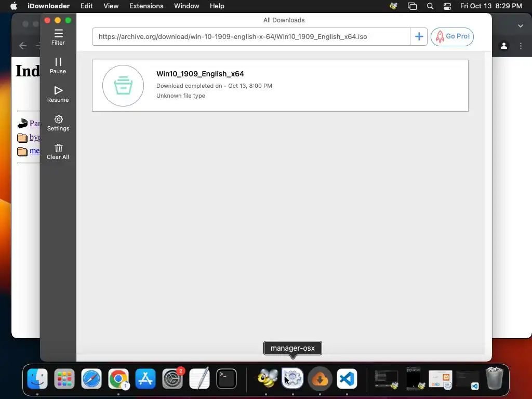This screenshot has width=532, height=399.
Task: Click the bee app icon in Dock
Action: (x=267, y=379)
